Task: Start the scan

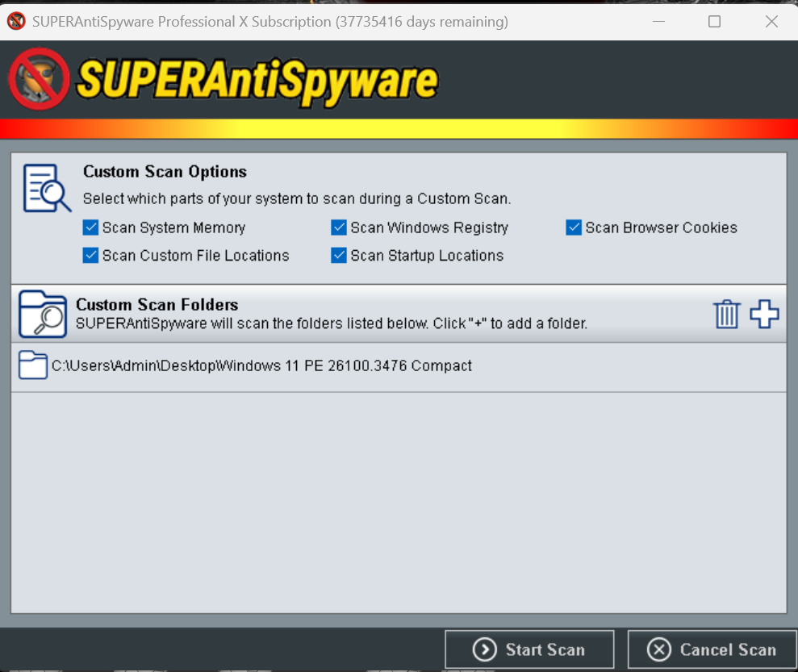Action: click(x=529, y=649)
